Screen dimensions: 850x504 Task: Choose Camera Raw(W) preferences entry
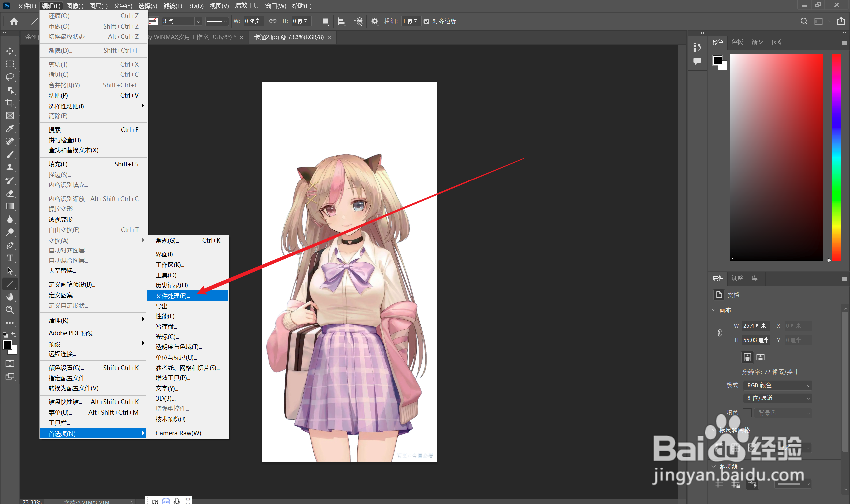pos(188,433)
